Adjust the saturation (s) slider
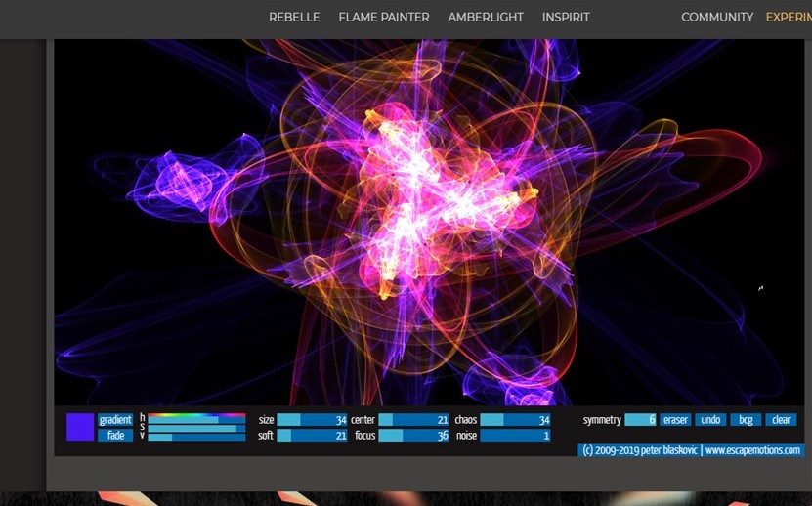This screenshot has width=812, height=506. click(x=196, y=429)
